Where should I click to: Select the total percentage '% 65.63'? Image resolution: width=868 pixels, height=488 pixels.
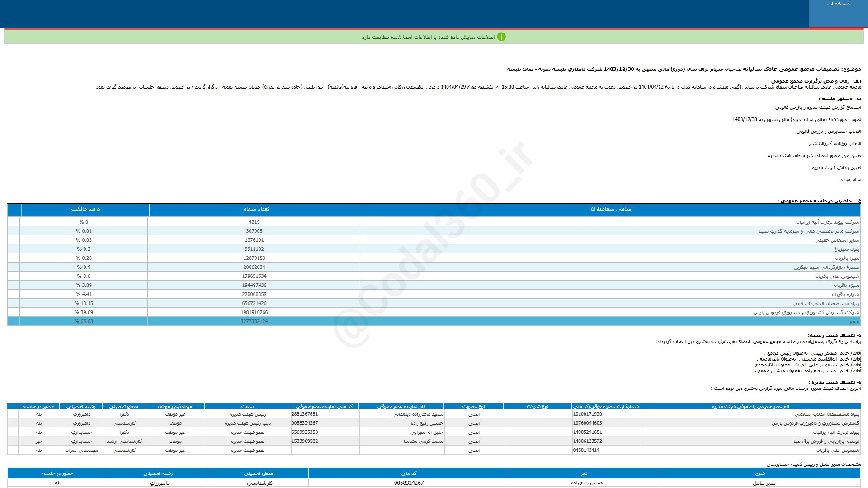tap(84, 321)
